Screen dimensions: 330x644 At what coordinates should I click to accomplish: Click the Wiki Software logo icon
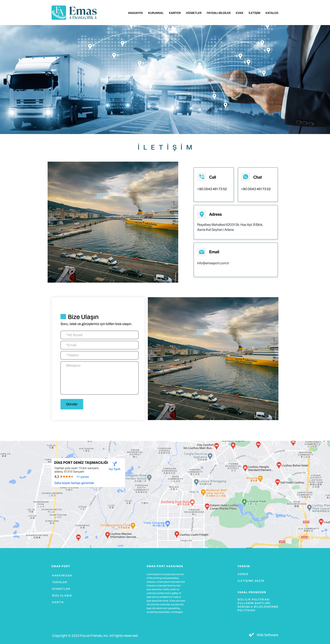coord(251,635)
